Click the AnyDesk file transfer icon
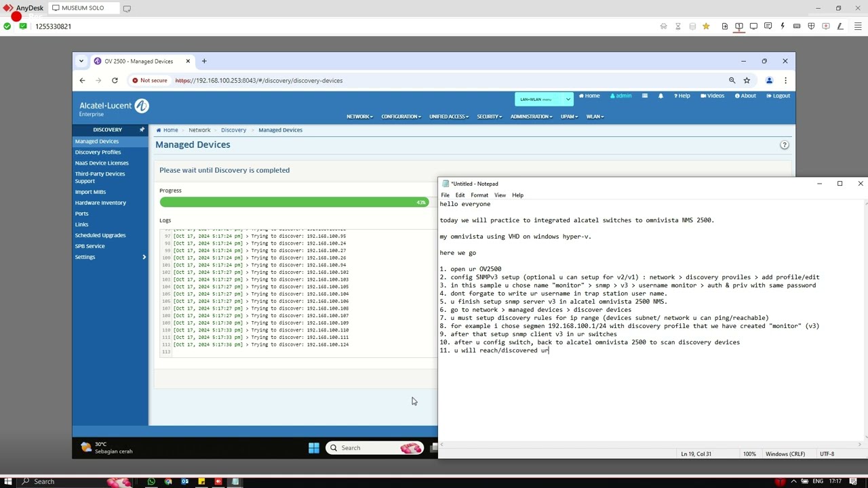The height and width of the screenshot is (488, 868). pos(725,26)
